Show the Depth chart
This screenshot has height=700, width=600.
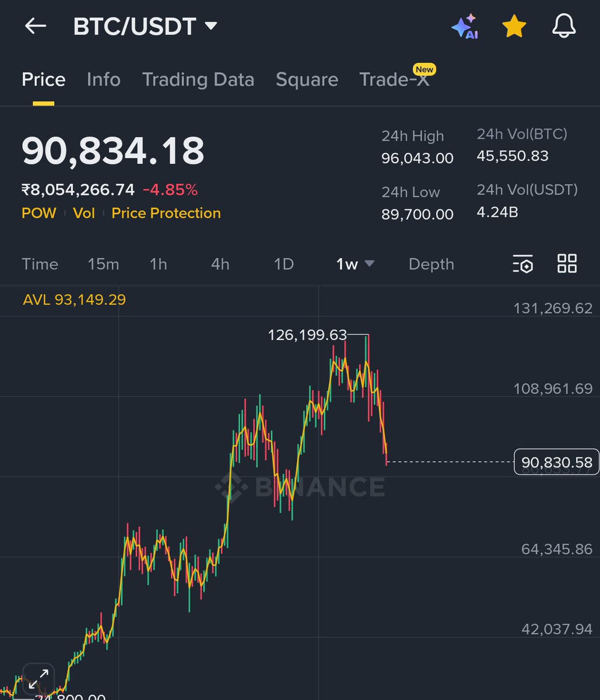pos(431,264)
